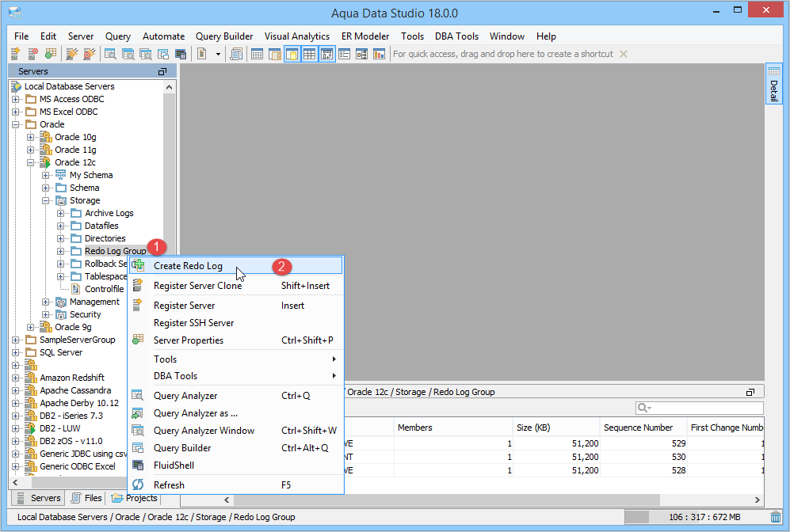This screenshot has width=790, height=532.
Task: Launch FluidShell from context menu
Action: pyautogui.click(x=236, y=465)
